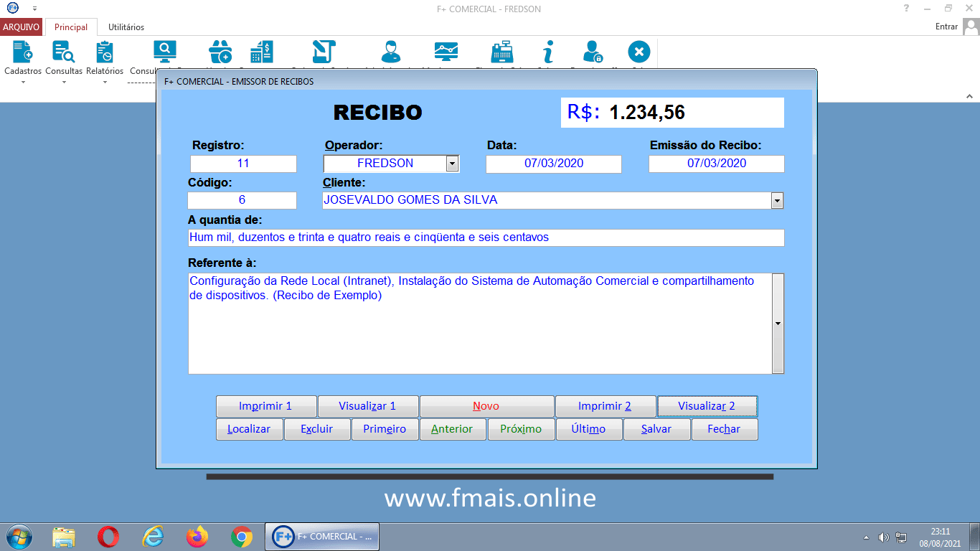Click the Visualizar 1 button
The image size is (980, 551).
click(x=367, y=406)
